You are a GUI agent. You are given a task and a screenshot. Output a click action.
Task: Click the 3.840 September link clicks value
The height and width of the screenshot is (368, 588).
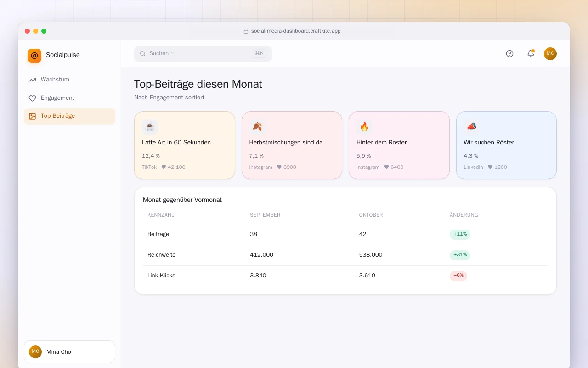tap(258, 276)
